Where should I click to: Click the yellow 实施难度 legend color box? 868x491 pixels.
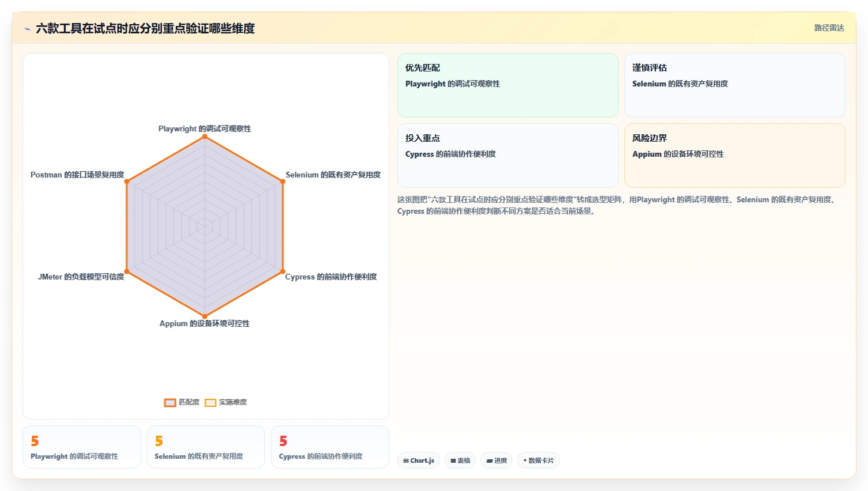pos(210,403)
